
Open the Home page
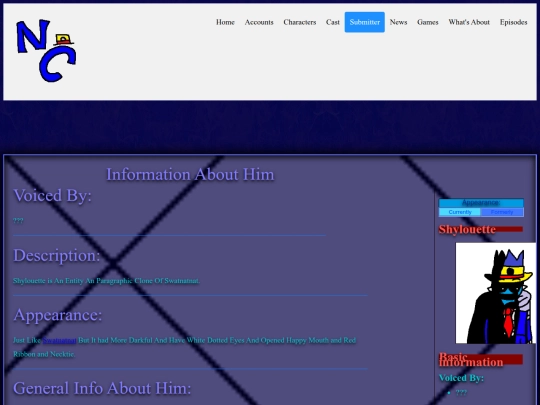tap(225, 22)
